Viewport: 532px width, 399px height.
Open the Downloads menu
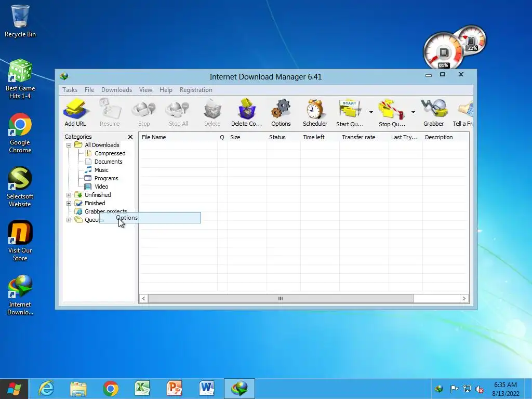tap(116, 90)
